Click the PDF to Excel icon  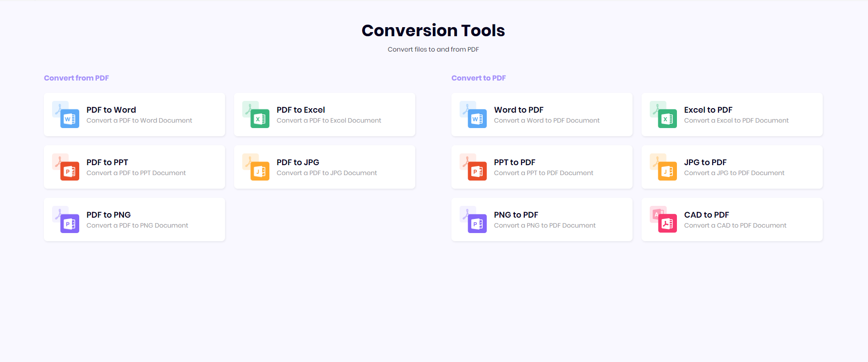pyautogui.click(x=256, y=114)
